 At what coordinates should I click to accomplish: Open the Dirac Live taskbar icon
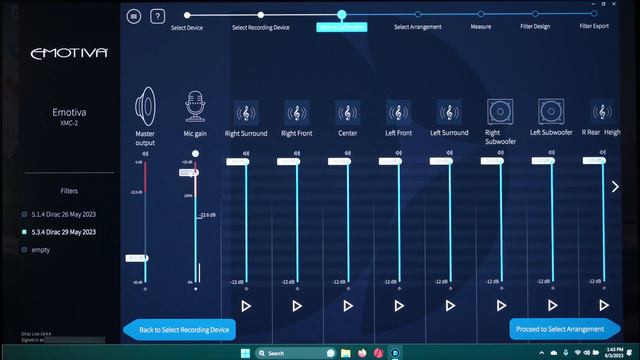395,353
